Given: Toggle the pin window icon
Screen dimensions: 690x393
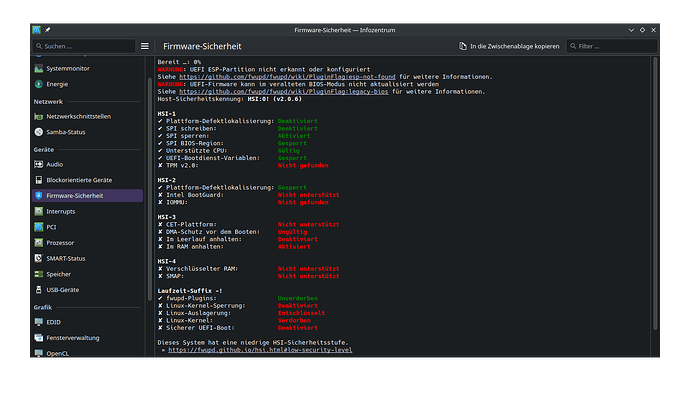Looking at the screenshot, I should pos(48,30).
